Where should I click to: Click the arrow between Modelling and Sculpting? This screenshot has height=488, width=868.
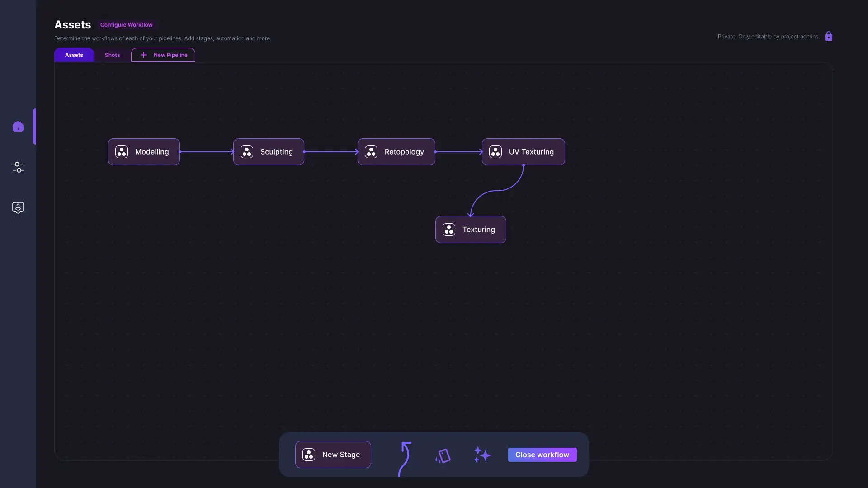click(207, 152)
